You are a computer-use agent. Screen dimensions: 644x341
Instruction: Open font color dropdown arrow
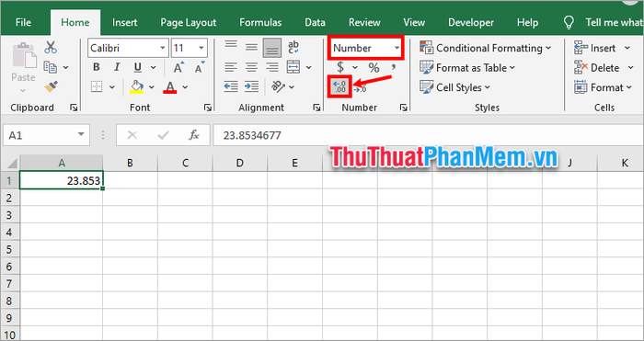[x=185, y=87]
